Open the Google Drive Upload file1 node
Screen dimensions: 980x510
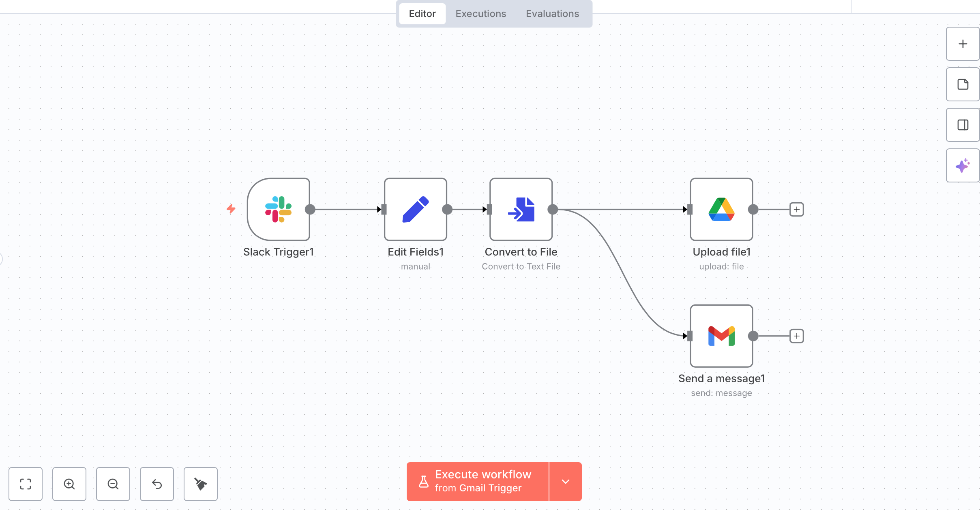[721, 209]
